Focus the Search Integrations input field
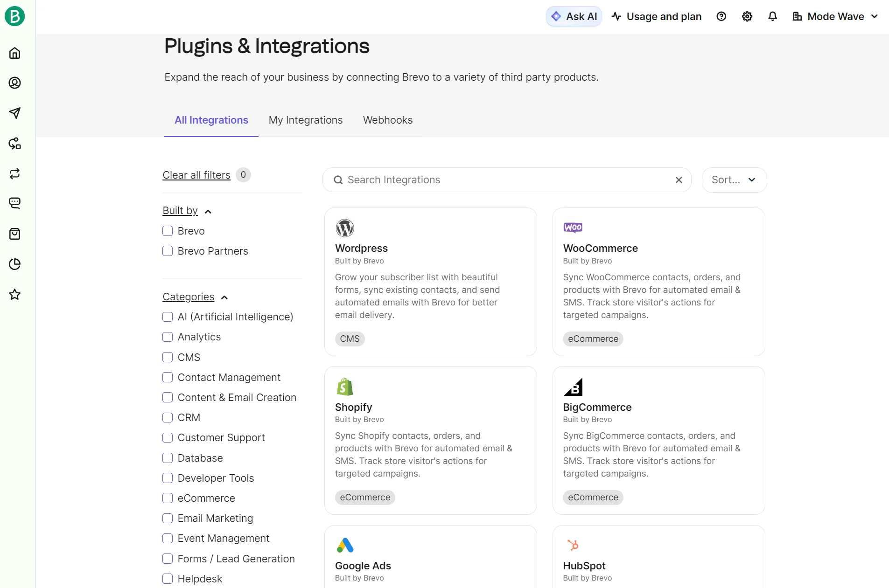Screen dimensions: 889x588 pyautogui.click(x=507, y=180)
